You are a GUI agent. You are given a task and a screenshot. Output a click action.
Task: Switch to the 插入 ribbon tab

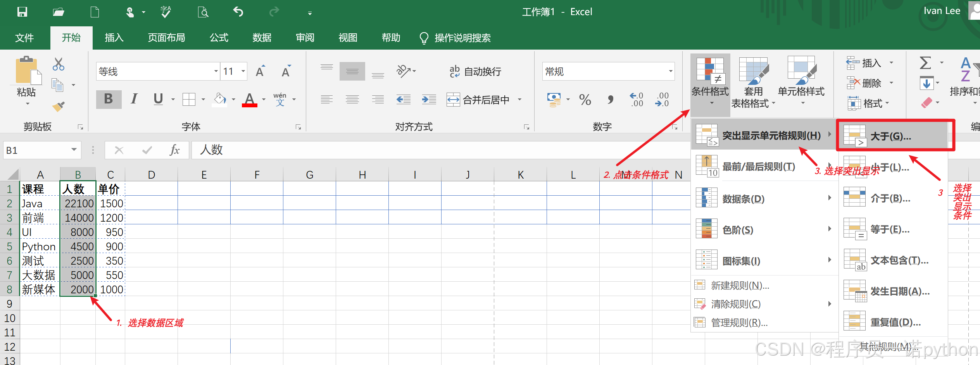(114, 38)
